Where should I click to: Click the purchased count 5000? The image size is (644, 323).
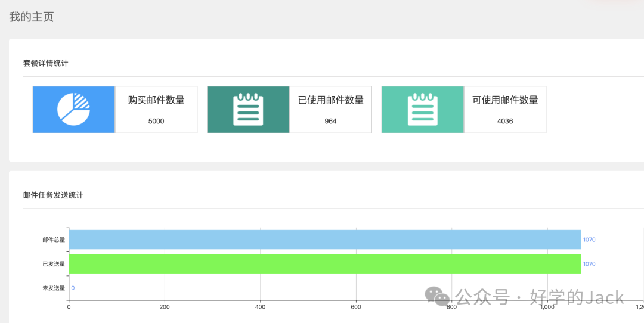tap(156, 121)
